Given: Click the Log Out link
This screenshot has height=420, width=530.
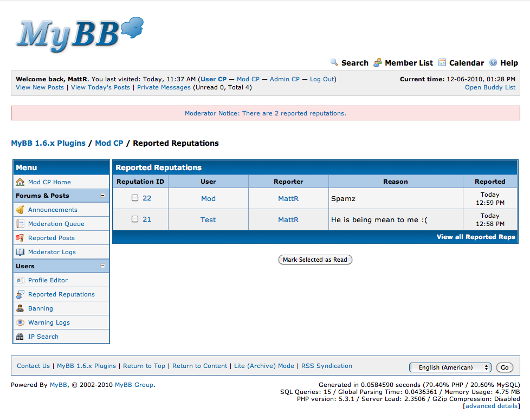Looking at the screenshot, I should click(322, 79).
